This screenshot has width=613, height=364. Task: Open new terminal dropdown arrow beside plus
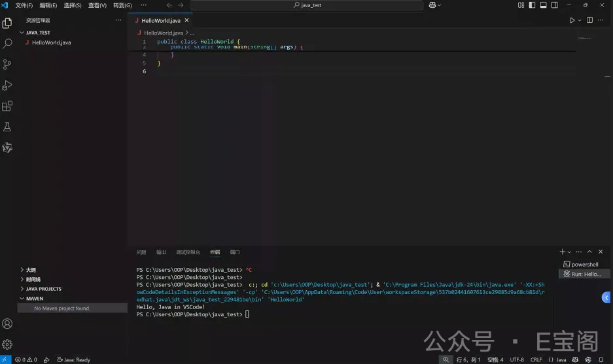[x=569, y=252]
